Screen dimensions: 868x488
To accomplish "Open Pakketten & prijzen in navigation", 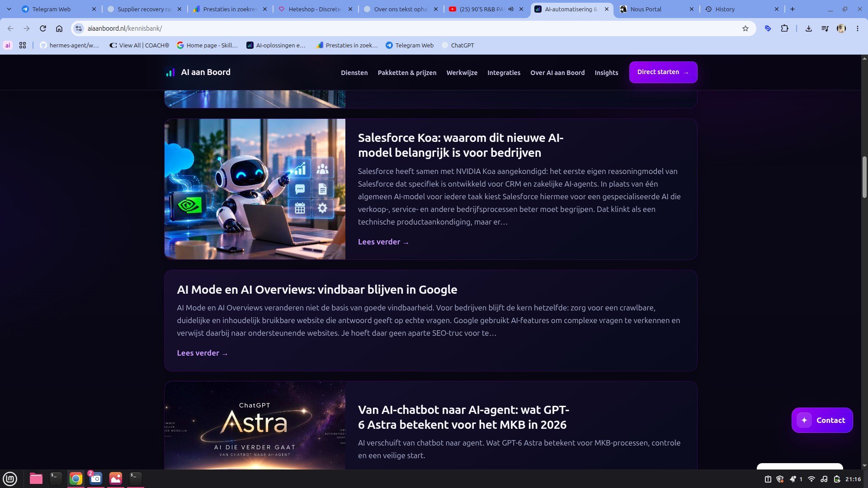I will pos(407,73).
